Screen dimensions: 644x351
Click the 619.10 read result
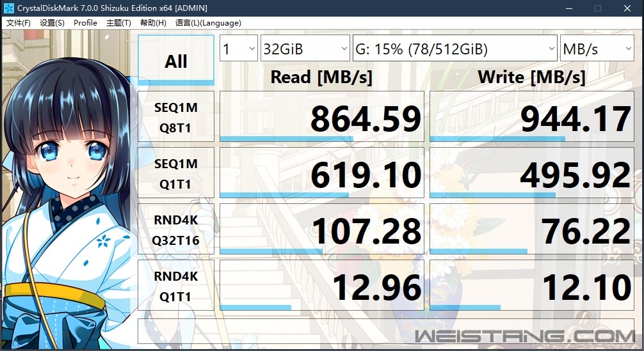tap(322, 173)
